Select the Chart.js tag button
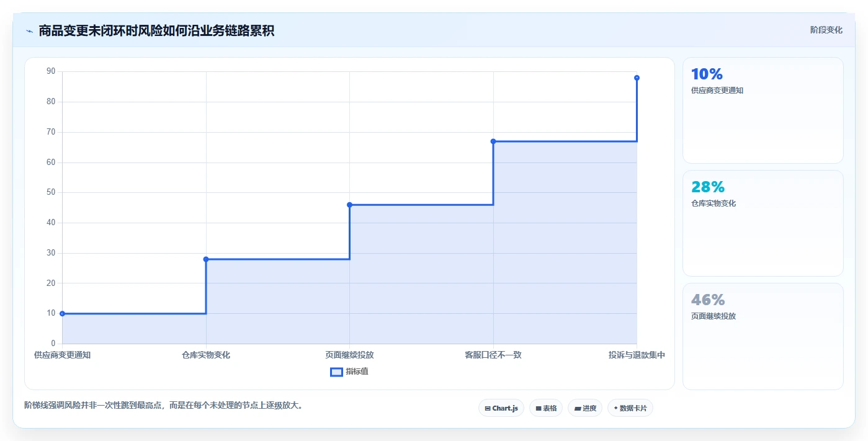 (x=501, y=408)
